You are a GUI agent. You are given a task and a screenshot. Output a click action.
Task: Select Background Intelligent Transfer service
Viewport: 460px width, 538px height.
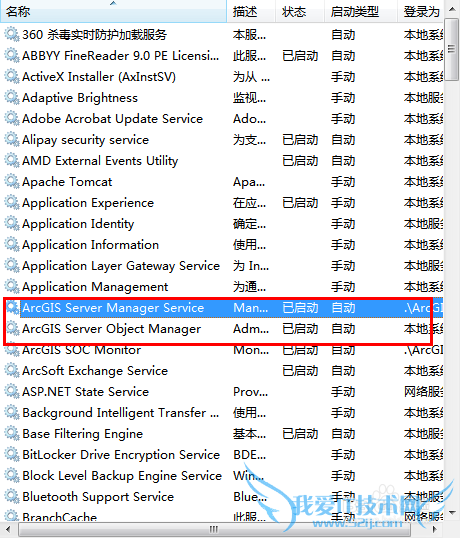(x=120, y=413)
